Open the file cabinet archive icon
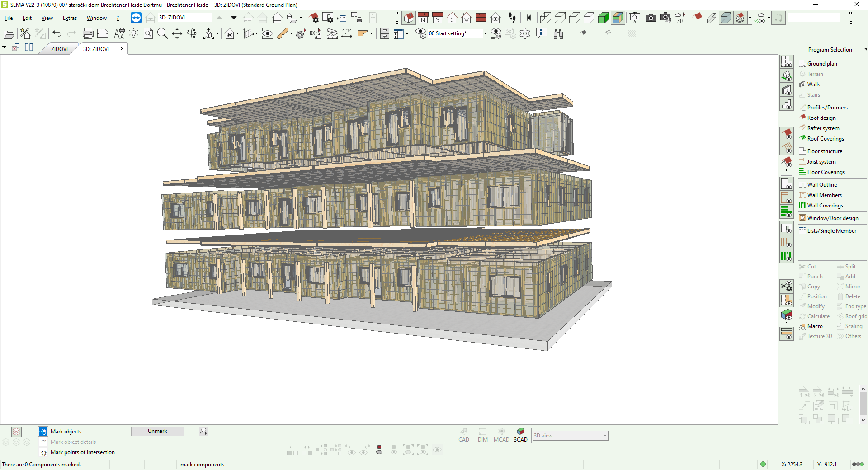868x470 pixels. [385, 33]
